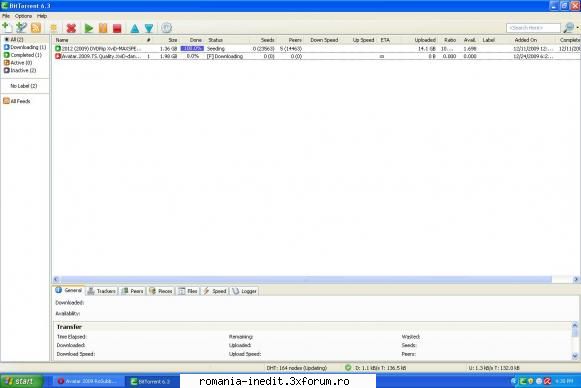
Task: Click the red Stop torrent icon
Action: coord(117,29)
